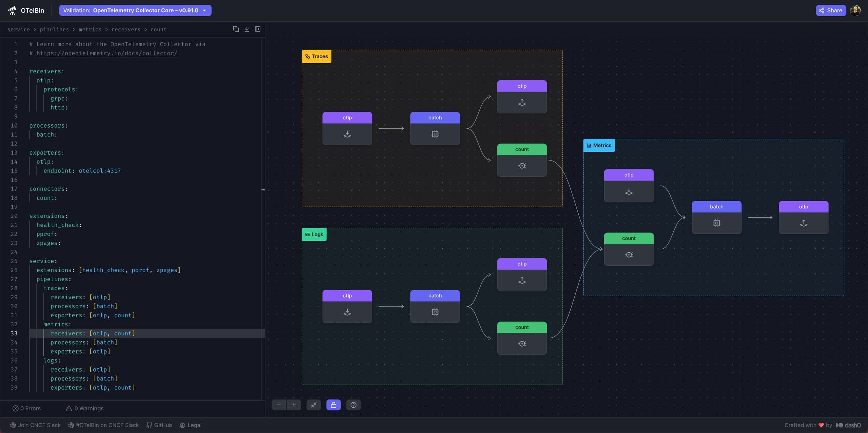Select the batch processor node in Metrics

click(x=716, y=217)
